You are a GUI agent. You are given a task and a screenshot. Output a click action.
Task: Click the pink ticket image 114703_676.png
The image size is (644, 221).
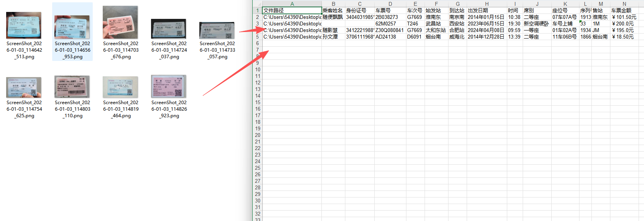(x=121, y=23)
